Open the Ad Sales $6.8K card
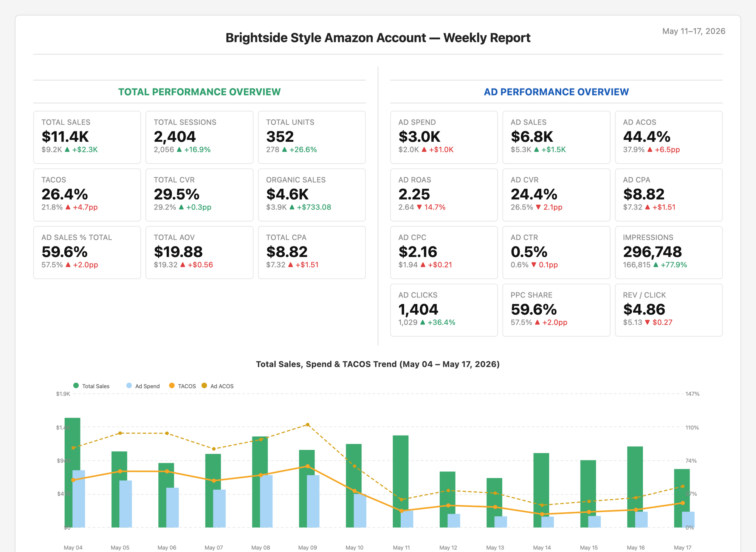This screenshot has height=552, width=756. (556, 137)
